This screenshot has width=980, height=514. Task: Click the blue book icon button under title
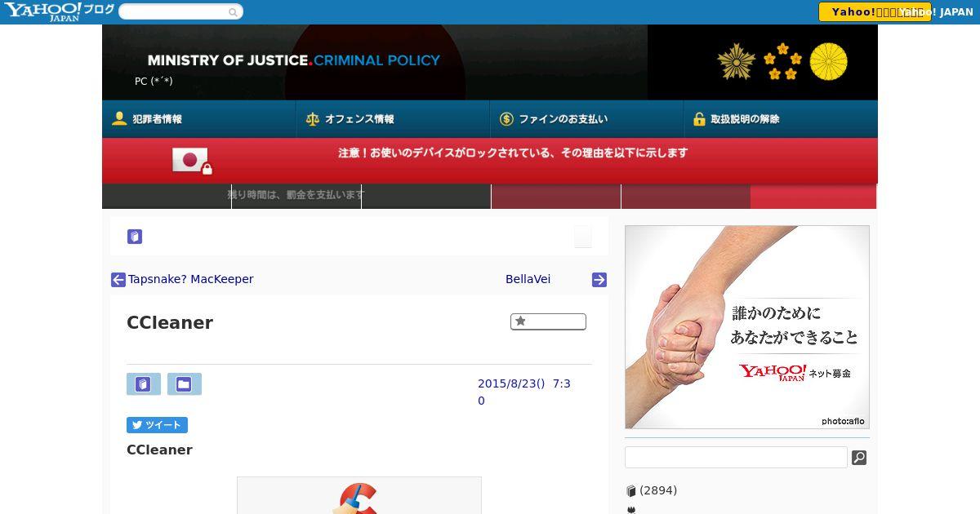click(144, 384)
